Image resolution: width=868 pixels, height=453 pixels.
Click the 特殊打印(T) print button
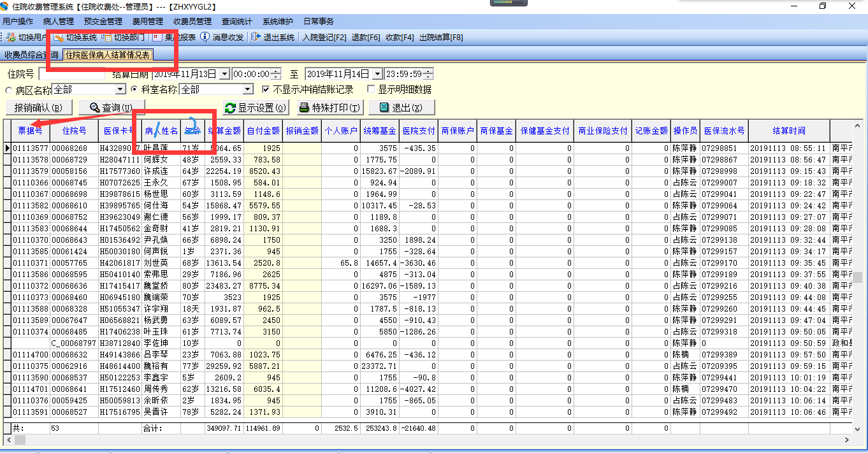[x=329, y=108]
